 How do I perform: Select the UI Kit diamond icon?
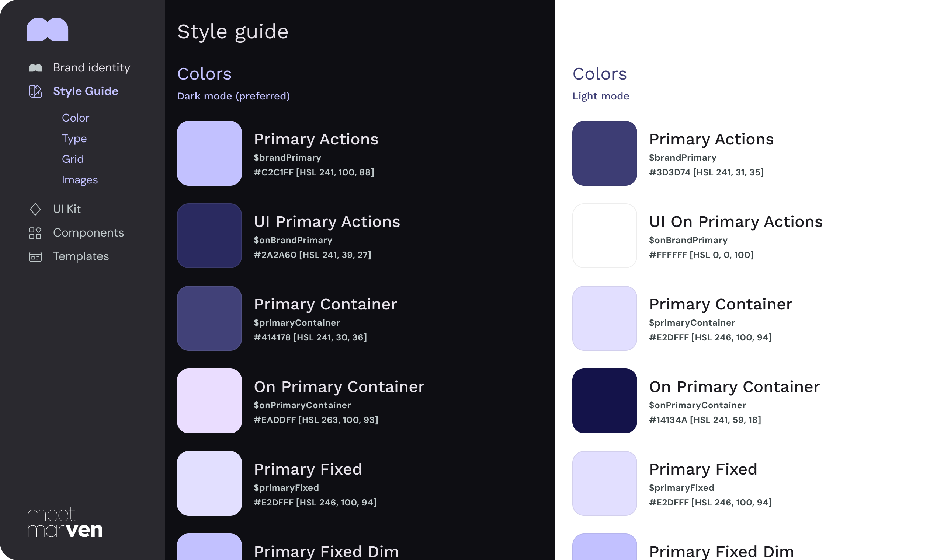pyautogui.click(x=35, y=209)
